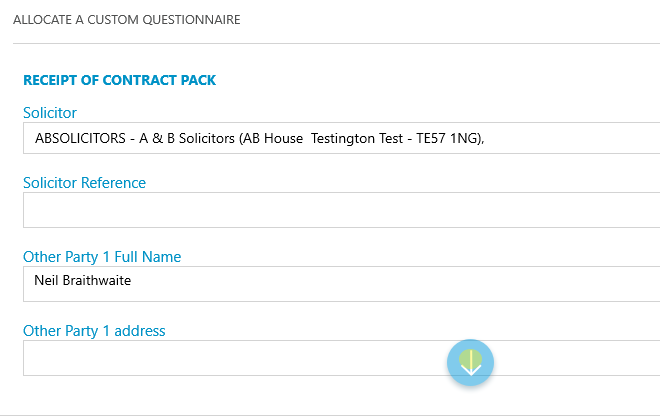Click 'A & B Solicitors' text in field
Image resolution: width=660 pixels, height=418 pixels.
(x=187, y=138)
